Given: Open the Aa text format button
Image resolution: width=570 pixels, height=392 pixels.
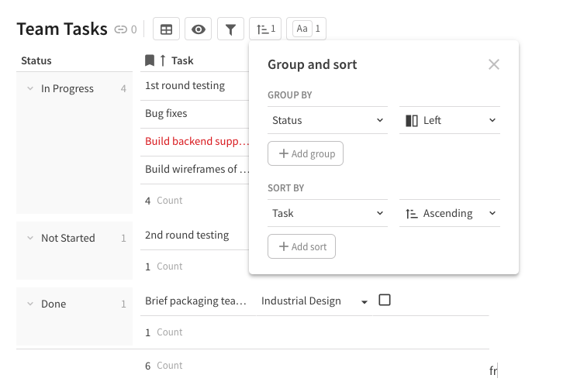Looking at the screenshot, I should pos(306,29).
